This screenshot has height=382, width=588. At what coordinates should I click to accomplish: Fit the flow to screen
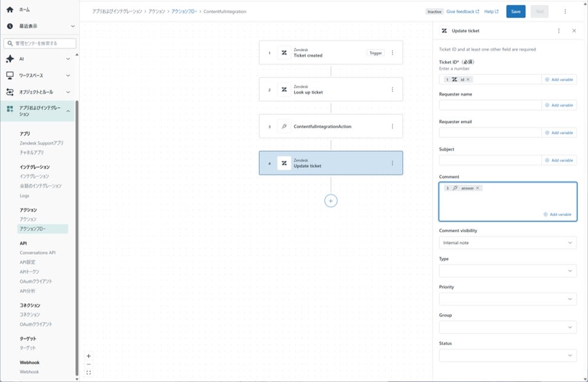coord(89,373)
